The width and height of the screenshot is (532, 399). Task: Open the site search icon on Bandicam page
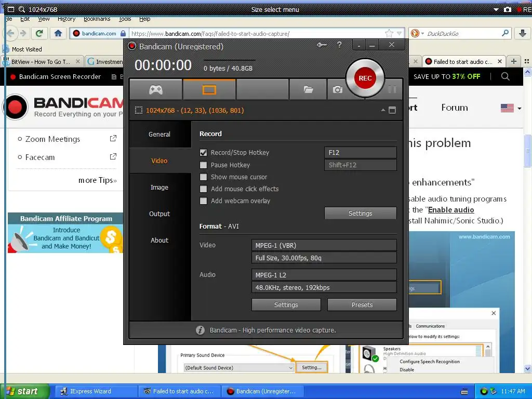tap(505, 77)
